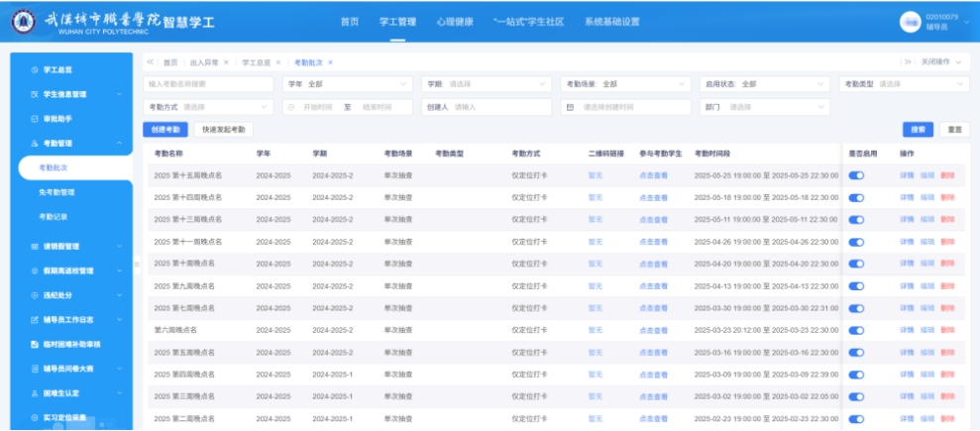The width and height of the screenshot is (980, 431).
Task: Click the 违纪处分 sidebar icon
Action: pos(35,295)
